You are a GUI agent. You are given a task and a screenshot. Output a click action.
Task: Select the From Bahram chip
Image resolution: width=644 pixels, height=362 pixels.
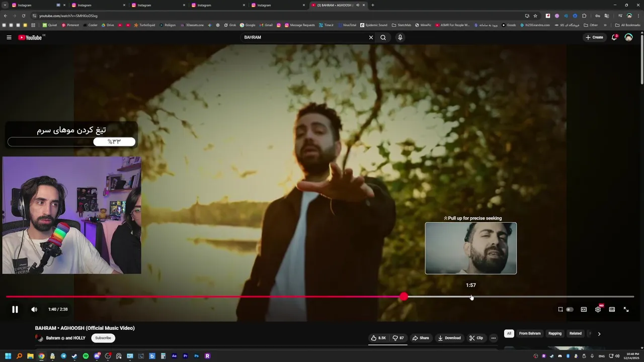[530, 333]
